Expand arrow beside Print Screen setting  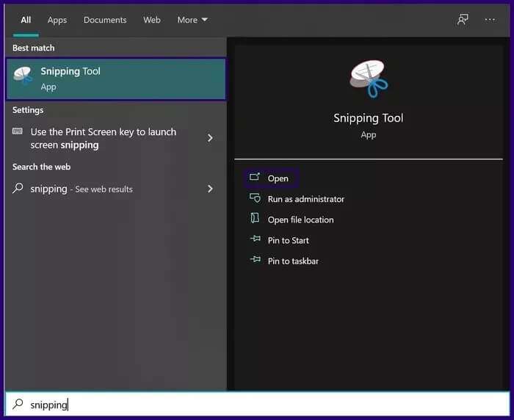click(210, 138)
